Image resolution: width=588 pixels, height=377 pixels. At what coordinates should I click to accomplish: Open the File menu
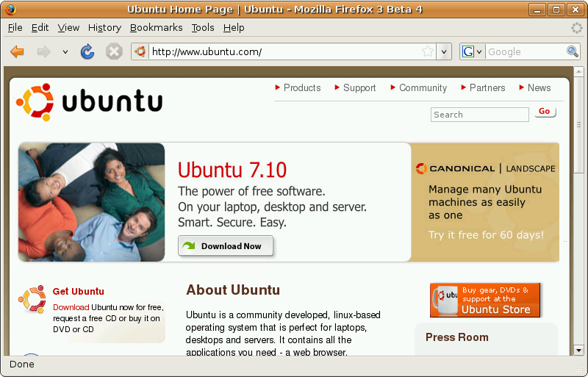15,28
